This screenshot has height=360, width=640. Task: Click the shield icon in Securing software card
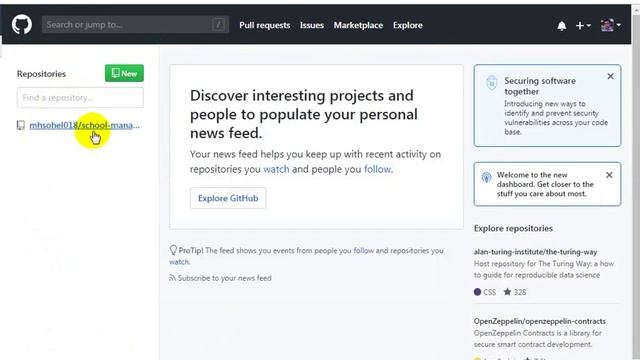tap(491, 82)
